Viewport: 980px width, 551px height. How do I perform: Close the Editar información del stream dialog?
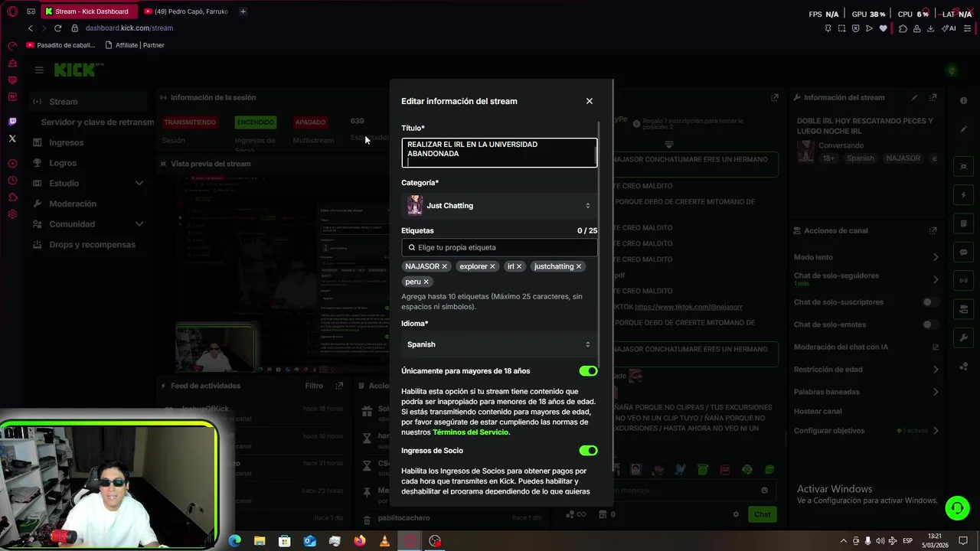(x=589, y=101)
